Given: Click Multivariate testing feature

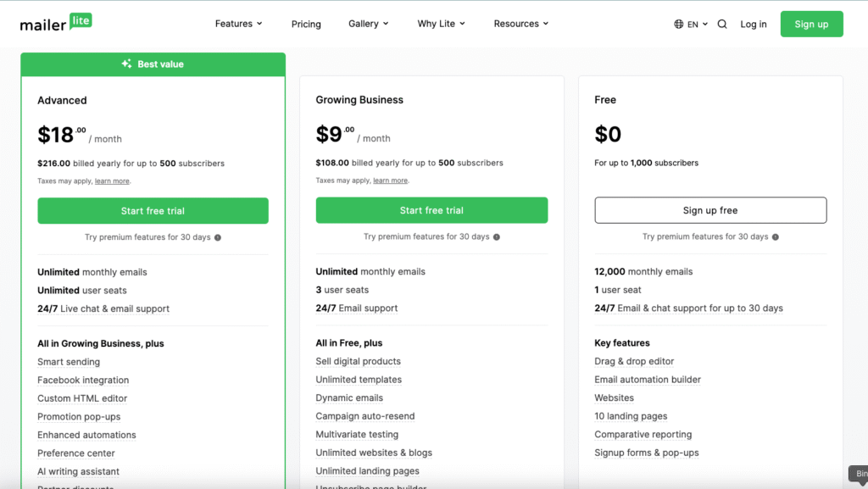Looking at the screenshot, I should [x=357, y=434].
